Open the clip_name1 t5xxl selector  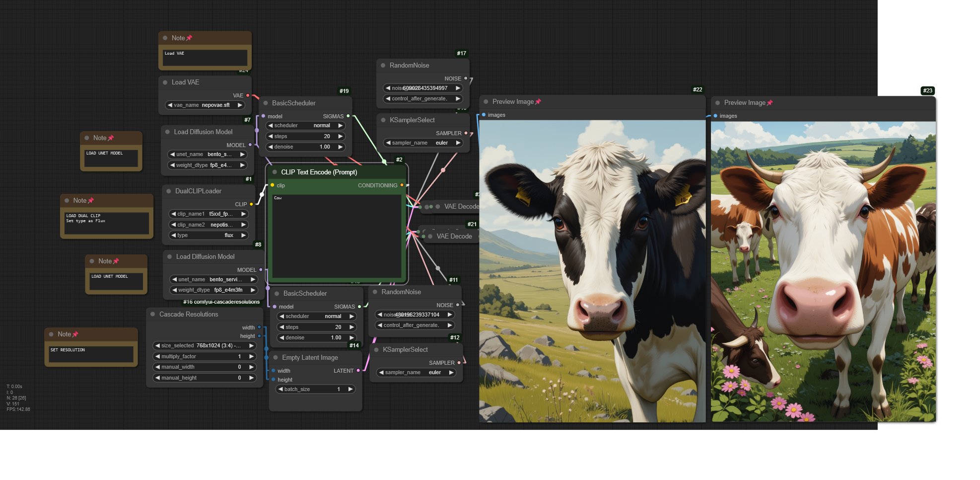click(x=209, y=214)
